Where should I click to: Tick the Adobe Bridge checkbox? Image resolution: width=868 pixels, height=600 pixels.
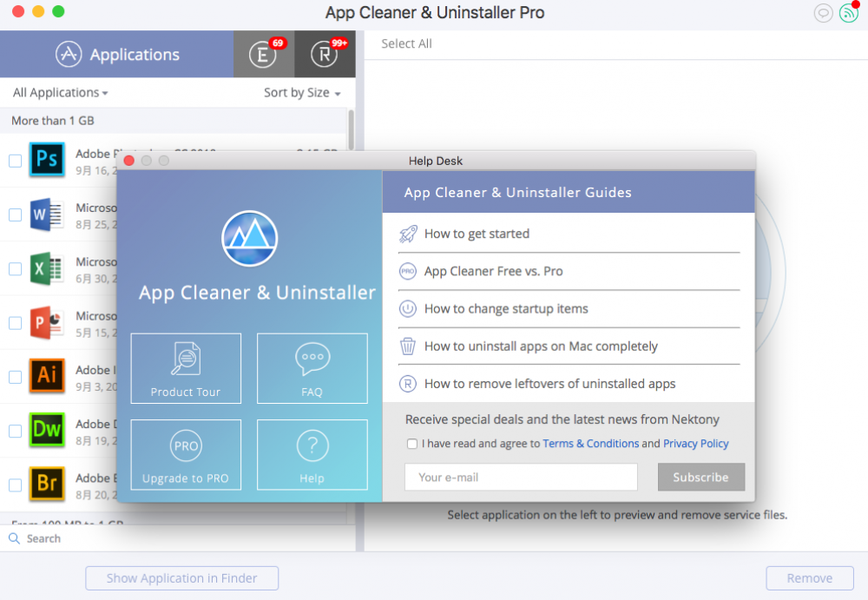pos(16,485)
